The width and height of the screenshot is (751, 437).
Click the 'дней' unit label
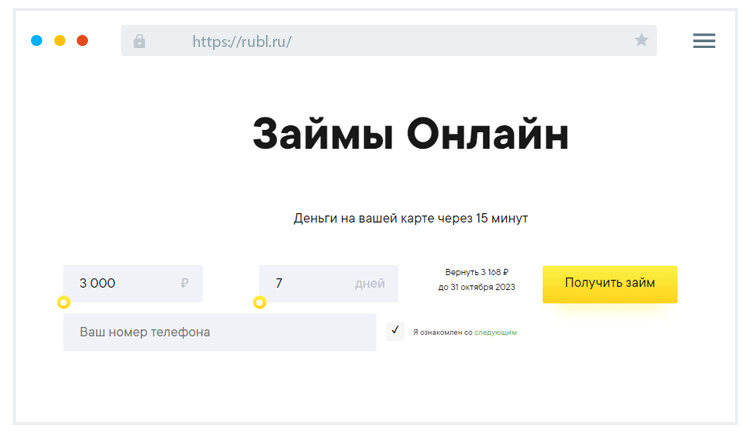(x=369, y=284)
